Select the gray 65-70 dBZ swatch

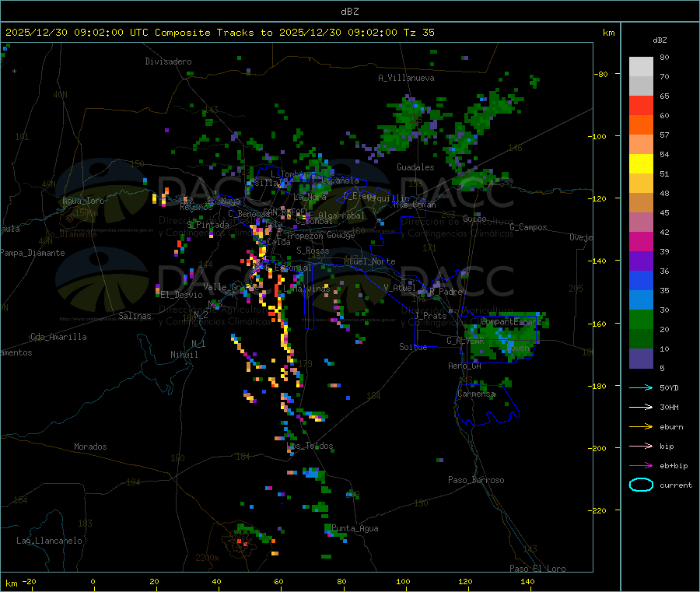[641, 86]
